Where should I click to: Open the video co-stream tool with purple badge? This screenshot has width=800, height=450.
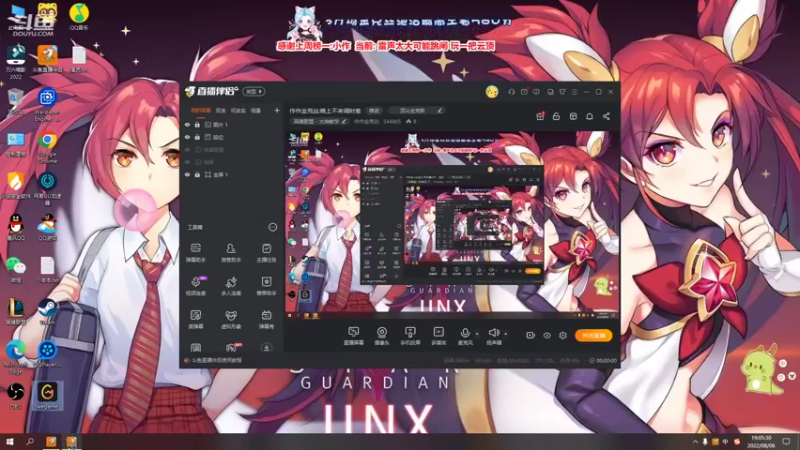coord(196,285)
